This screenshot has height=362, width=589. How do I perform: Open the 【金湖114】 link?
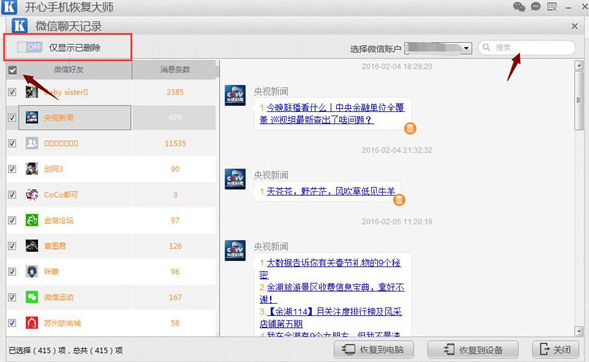(x=331, y=317)
